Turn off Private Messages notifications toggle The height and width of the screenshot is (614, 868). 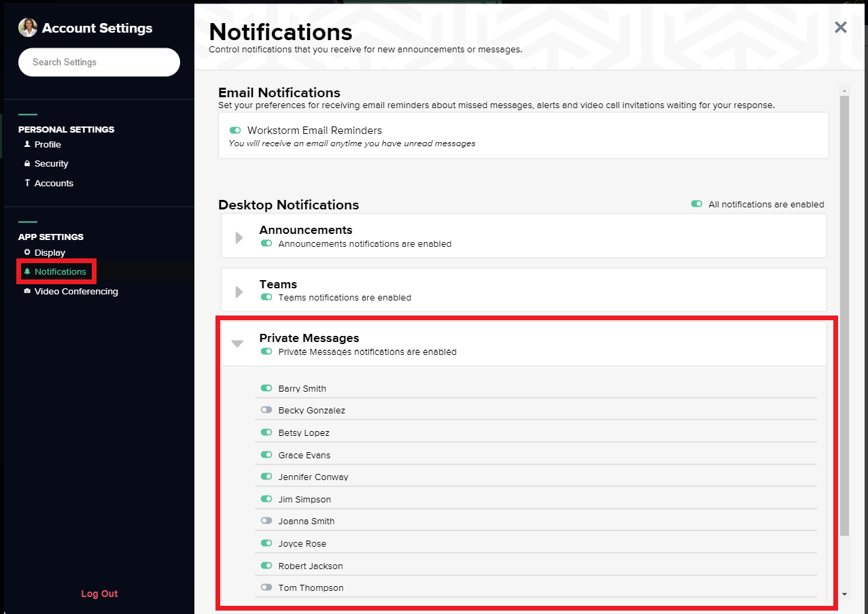click(266, 352)
